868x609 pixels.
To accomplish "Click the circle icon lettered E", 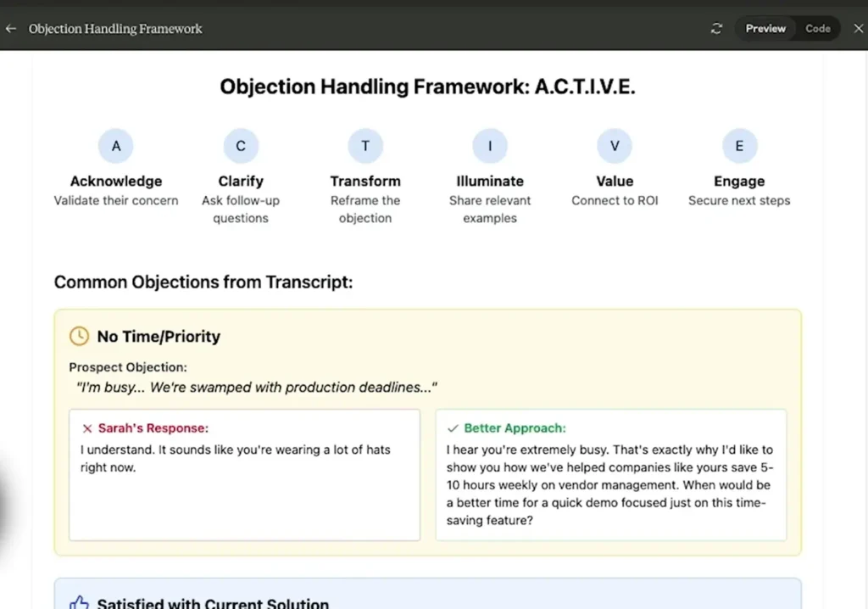I will click(x=739, y=146).
